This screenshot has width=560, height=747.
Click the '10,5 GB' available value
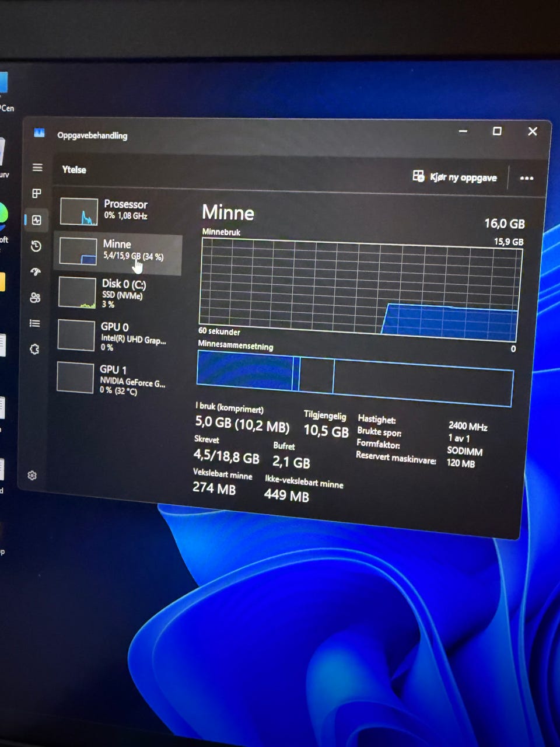(x=326, y=431)
